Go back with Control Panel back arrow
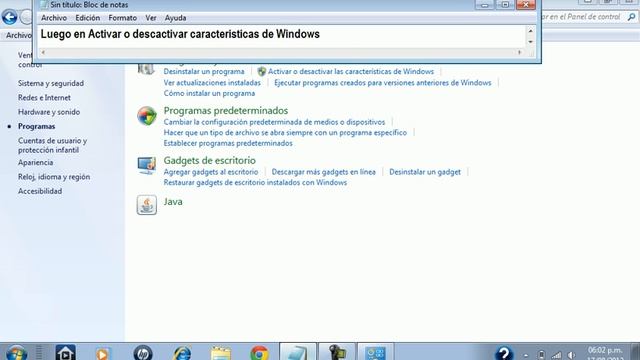Viewport: 640px width, 360px height. 9,17
